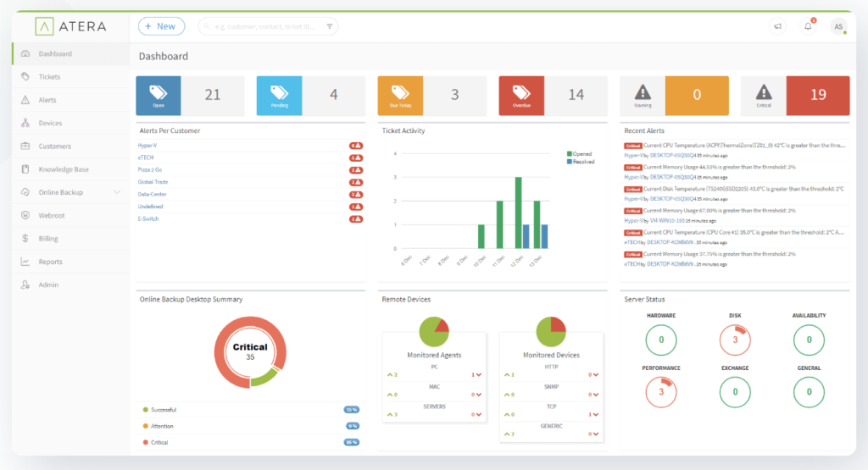This screenshot has width=868, height=470.
Task: Click the Successful backup legend row
Action: 251,410
